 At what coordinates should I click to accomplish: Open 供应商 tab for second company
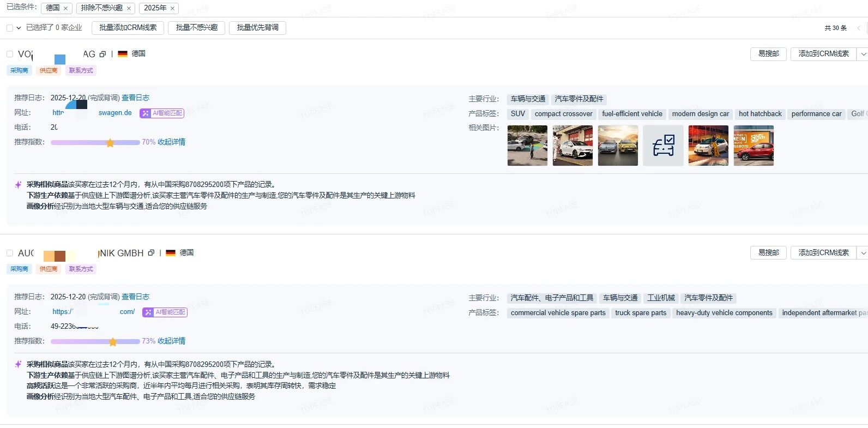(x=49, y=269)
